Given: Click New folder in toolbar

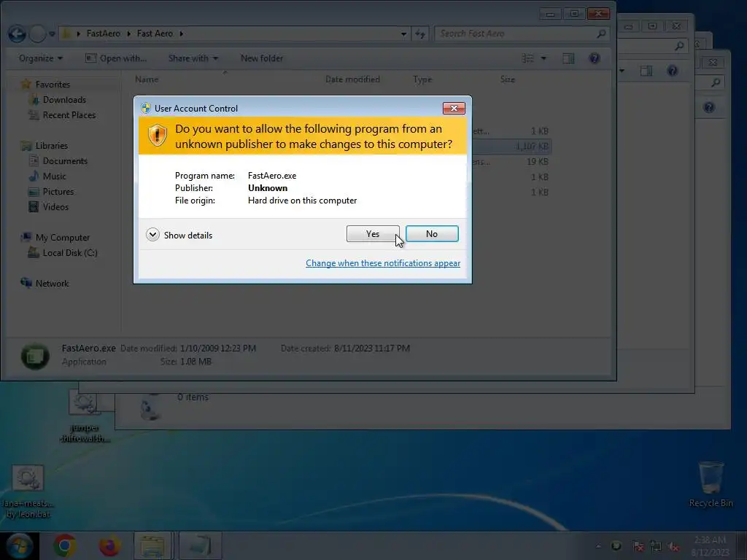Looking at the screenshot, I should [x=262, y=58].
